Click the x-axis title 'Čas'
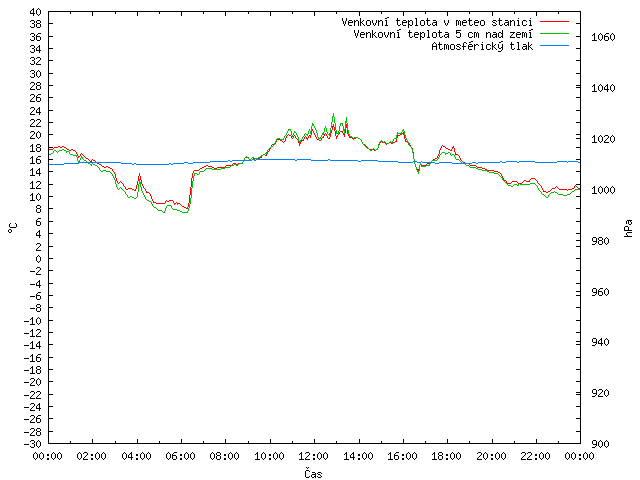Screen dimensions: 640x480 313,473
